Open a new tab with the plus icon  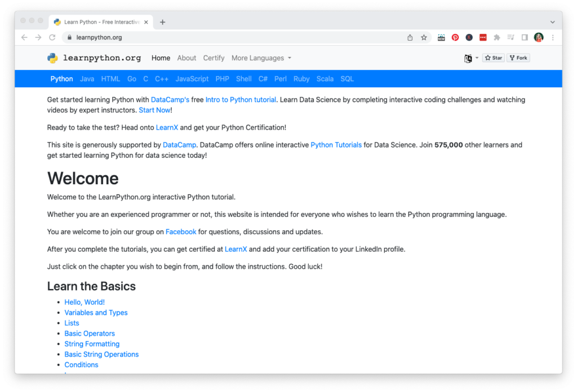(x=163, y=22)
